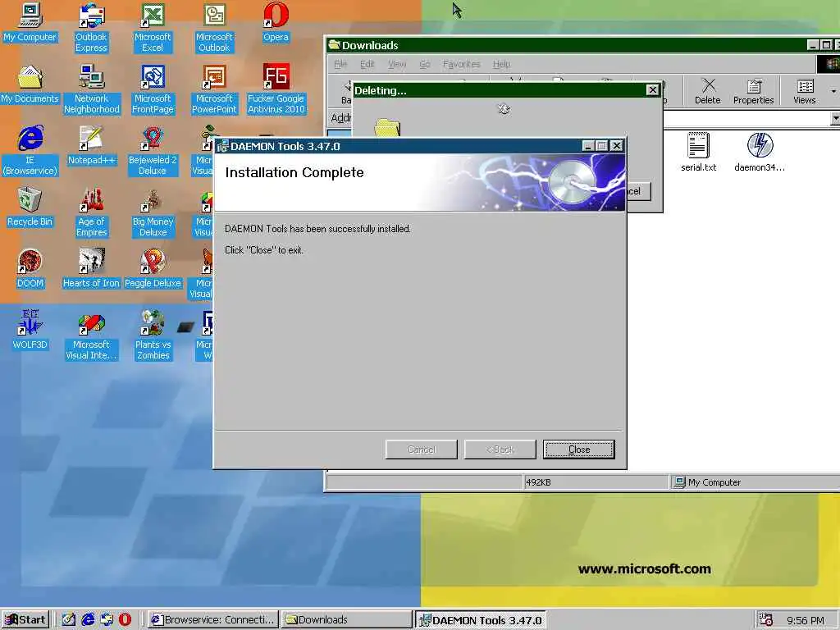The image size is (840, 630).
Task: Select Plants vs Zombies desktop shortcut
Action: click(153, 336)
